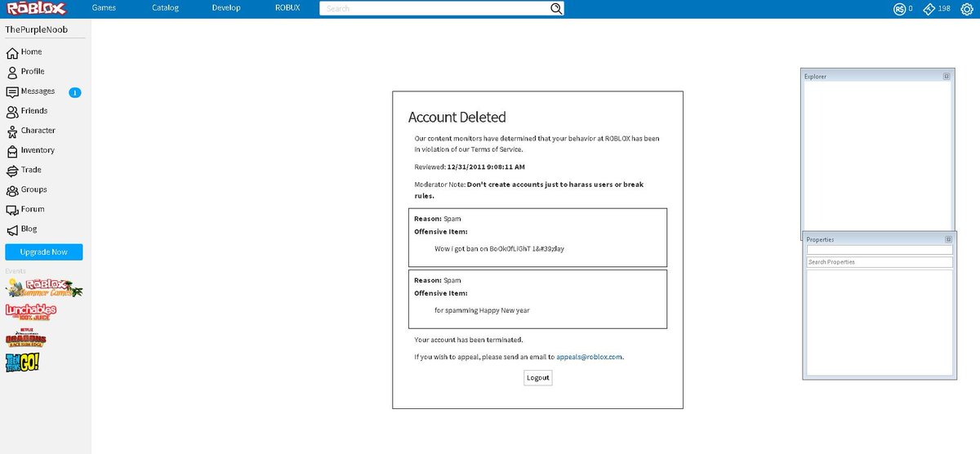980x454 pixels.
Task: Open the Develop menu
Action: (x=226, y=8)
